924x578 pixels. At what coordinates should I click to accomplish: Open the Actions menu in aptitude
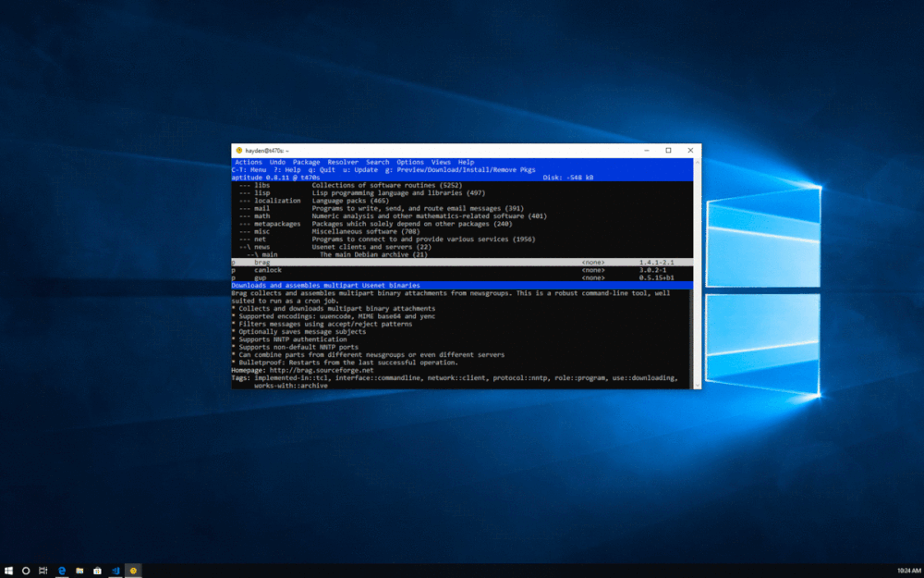(249, 162)
